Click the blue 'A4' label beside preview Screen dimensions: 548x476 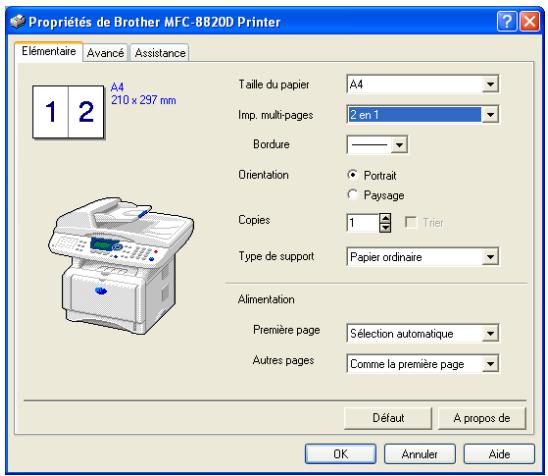117,87
